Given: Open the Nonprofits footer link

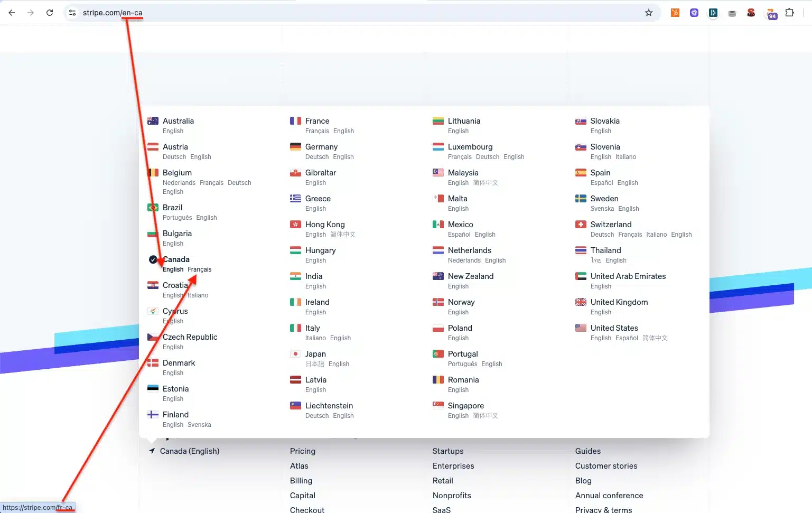Looking at the screenshot, I should point(452,496).
